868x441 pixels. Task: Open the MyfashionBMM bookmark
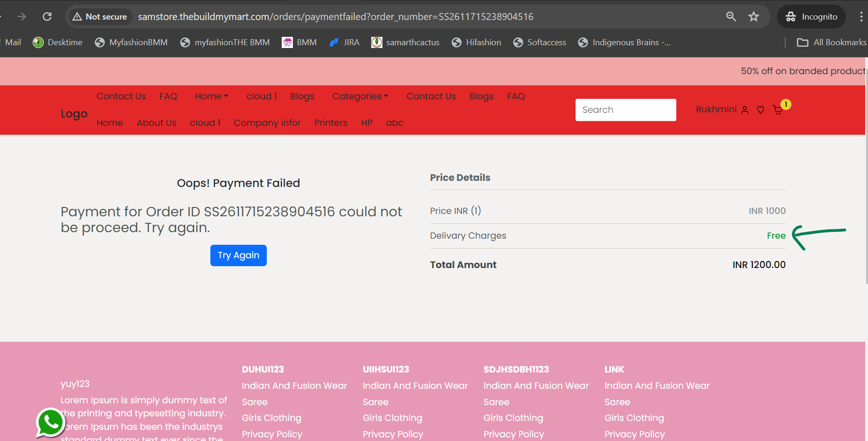pos(132,42)
